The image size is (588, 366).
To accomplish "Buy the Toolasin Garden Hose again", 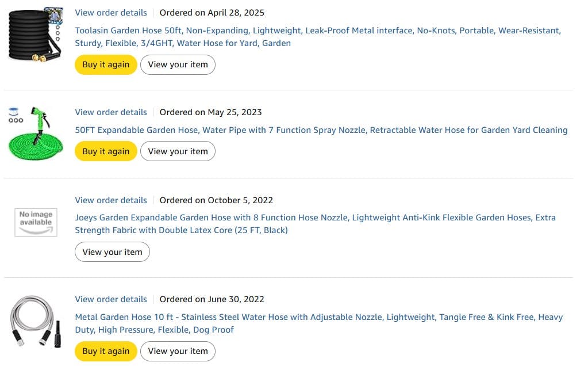I will tap(106, 65).
